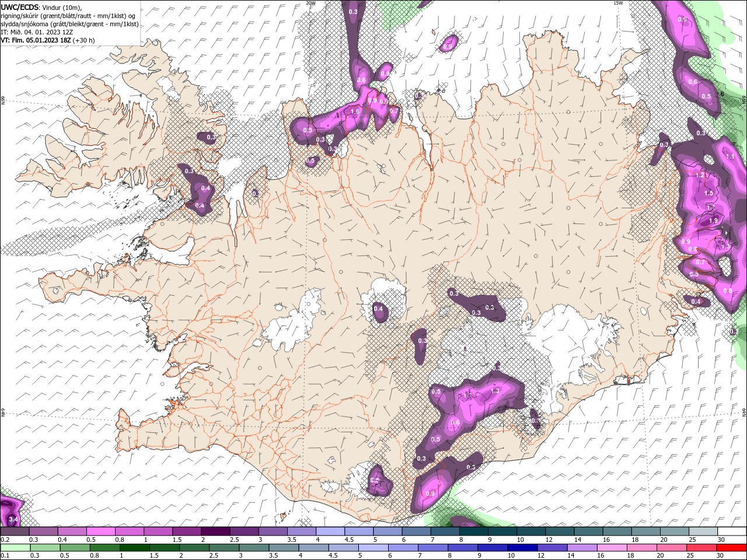Click the dark blue 10 swatch in bottom legend

(x=522, y=548)
